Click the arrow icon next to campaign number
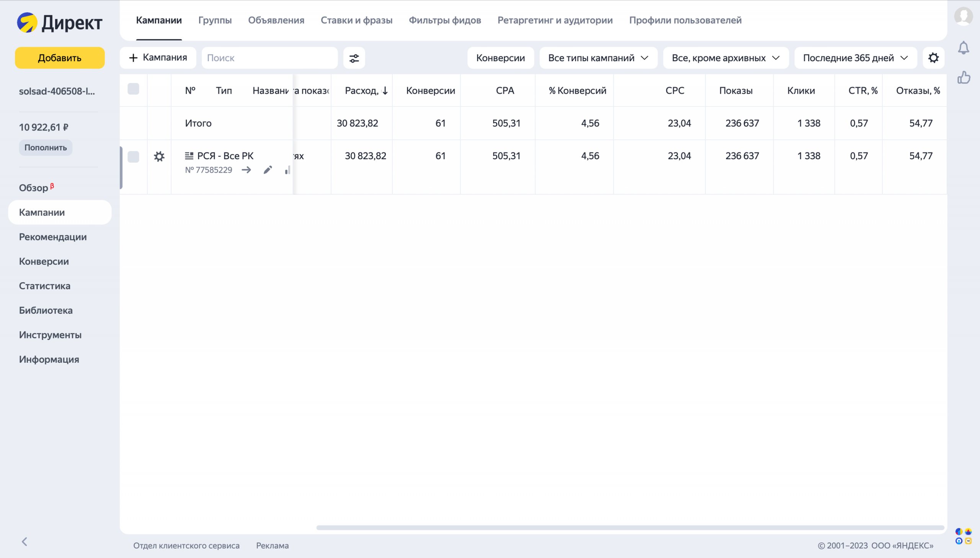 click(x=247, y=170)
